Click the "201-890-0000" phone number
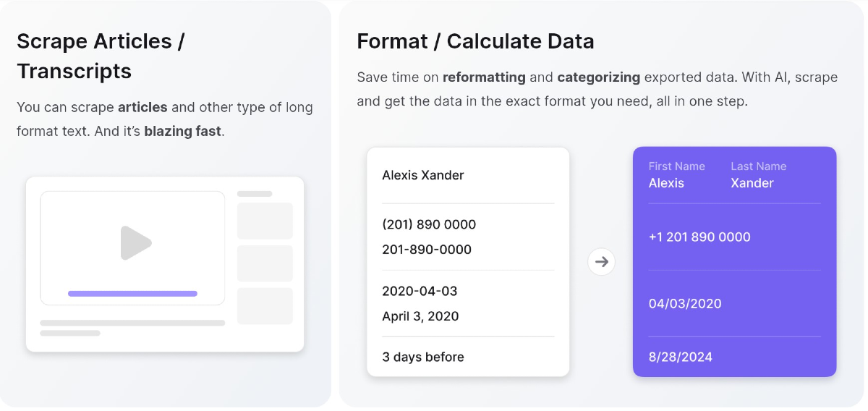The width and height of the screenshot is (868, 411). coord(427,250)
